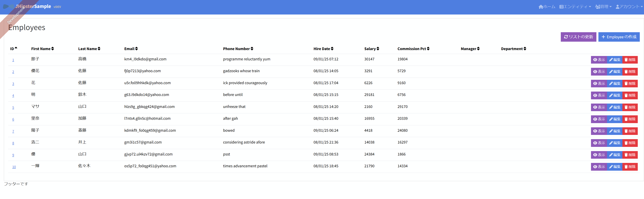Toggle sorting by Salary column

click(x=372, y=49)
